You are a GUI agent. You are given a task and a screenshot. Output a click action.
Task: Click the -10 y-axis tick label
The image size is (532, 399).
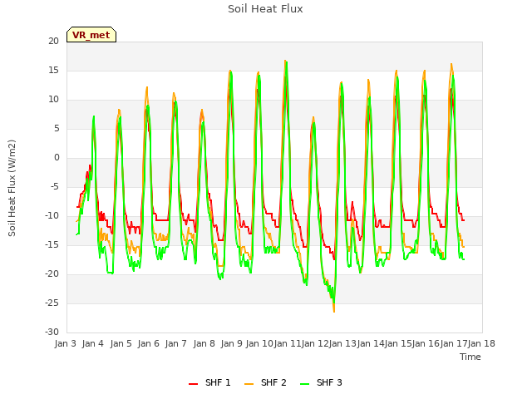[52, 216]
